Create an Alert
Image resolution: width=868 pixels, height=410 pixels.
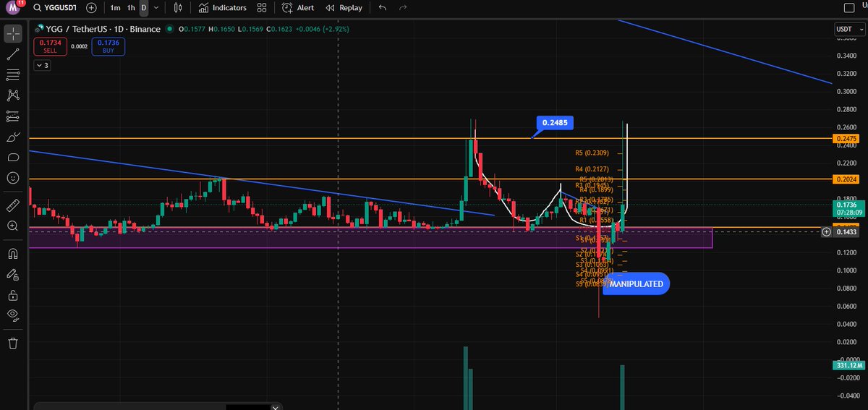pyautogui.click(x=297, y=8)
